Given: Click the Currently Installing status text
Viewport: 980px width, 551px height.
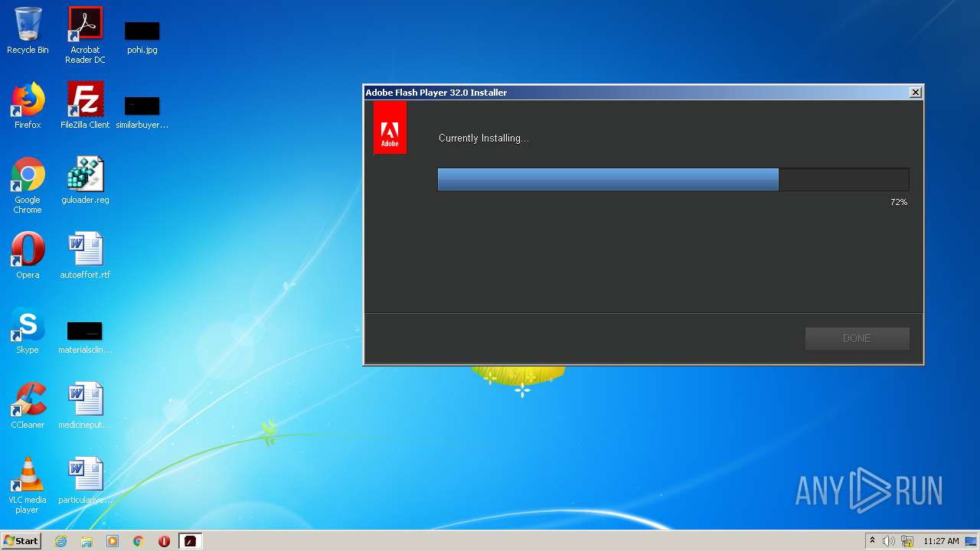Looking at the screenshot, I should [x=484, y=139].
